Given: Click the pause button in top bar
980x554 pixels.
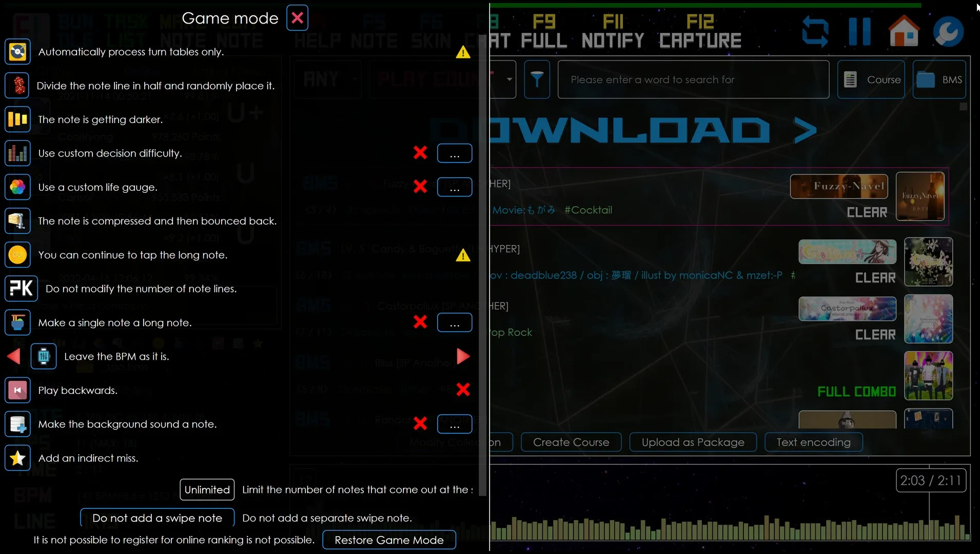Looking at the screenshot, I should pyautogui.click(x=859, y=32).
